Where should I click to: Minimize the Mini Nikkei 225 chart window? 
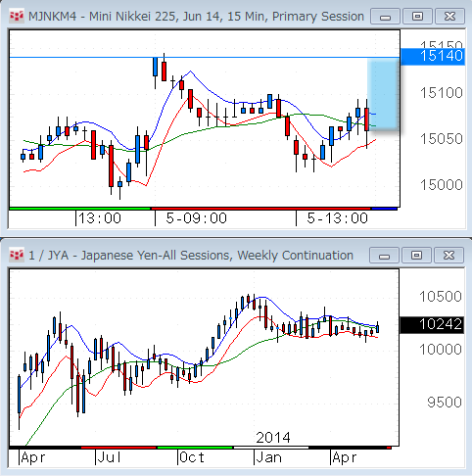(x=385, y=17)
